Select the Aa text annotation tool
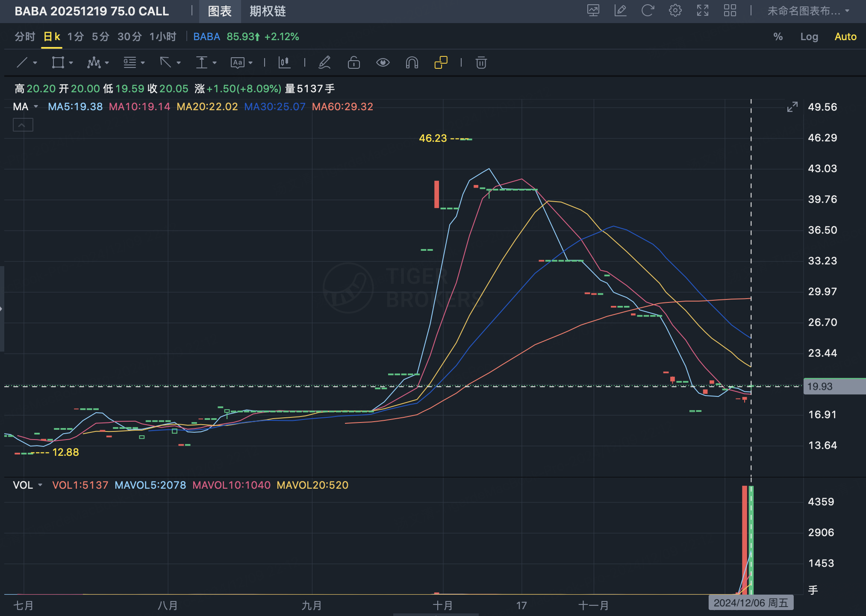The height and width of the screenshot is (616, 866). pos(237,63)
